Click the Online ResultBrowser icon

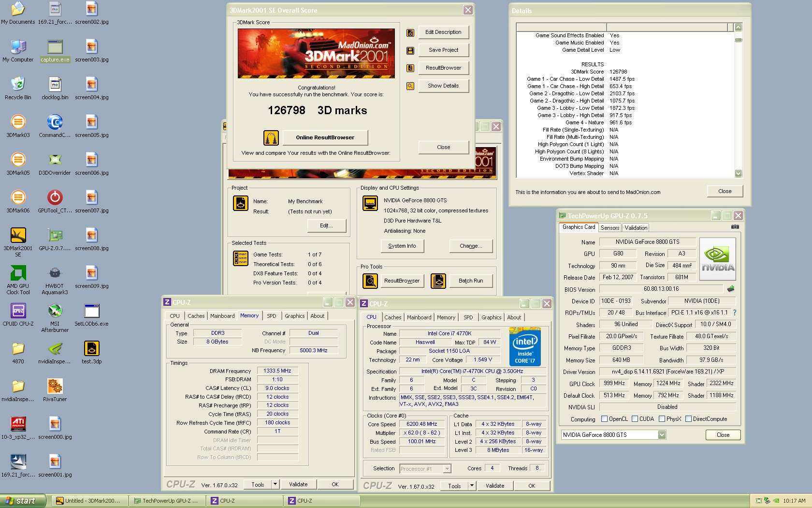(271, 138)
